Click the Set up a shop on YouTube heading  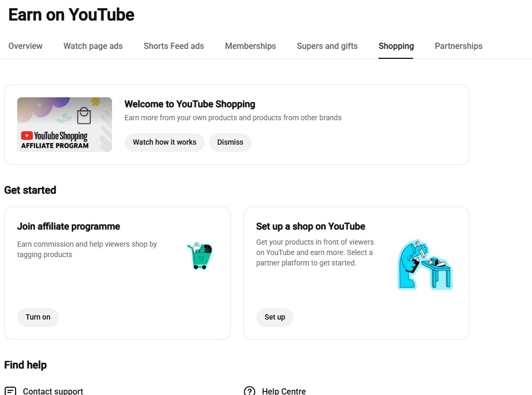tap(311, 226)
